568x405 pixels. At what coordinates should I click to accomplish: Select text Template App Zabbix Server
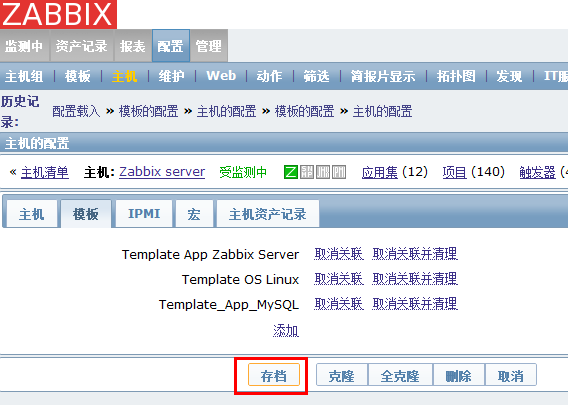coord(210,254)
